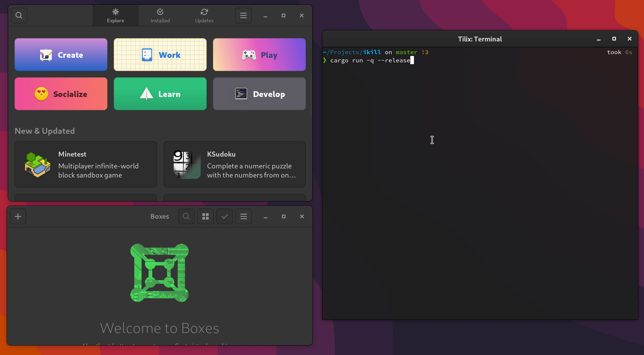Switch to the Installed tab

[x=160, y=15]
